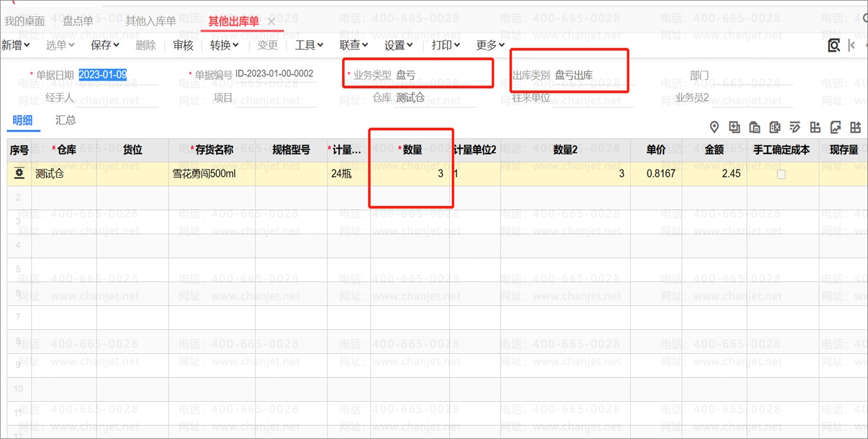
Task: Click the 往来单位 input field
Action: point(593,98)
